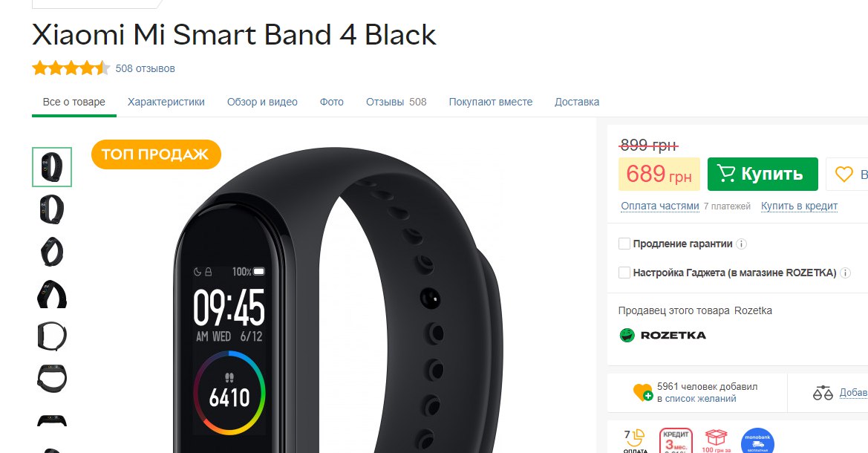The image size is (868, 453).
Task: Click the scales compare icon
Action: 823,393
